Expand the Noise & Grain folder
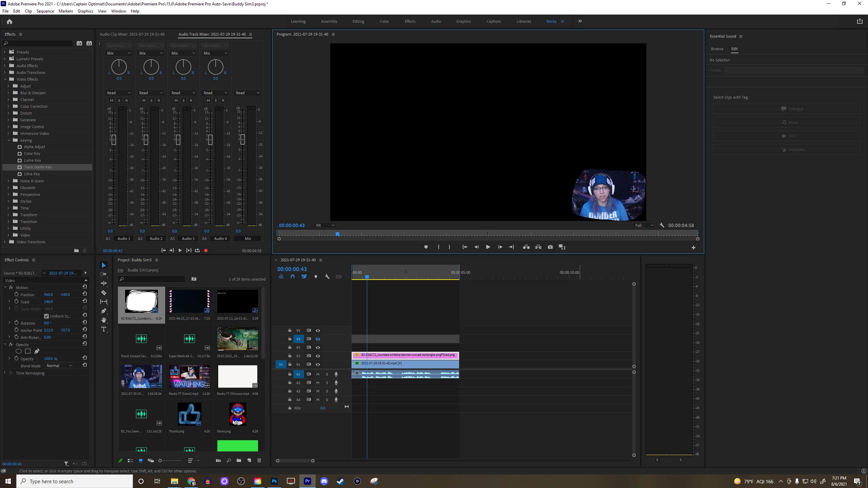Viewport: 868px width, 488px height. tap(8, 181)
